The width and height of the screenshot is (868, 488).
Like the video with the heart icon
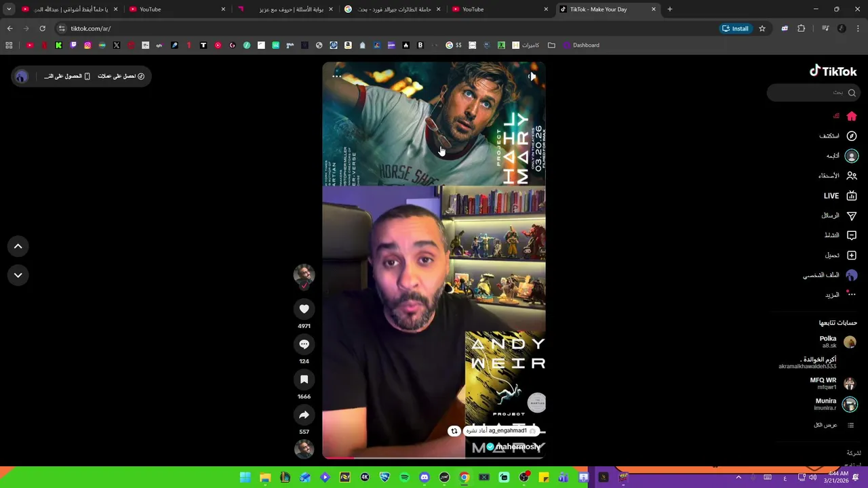(x=304, y=309)
